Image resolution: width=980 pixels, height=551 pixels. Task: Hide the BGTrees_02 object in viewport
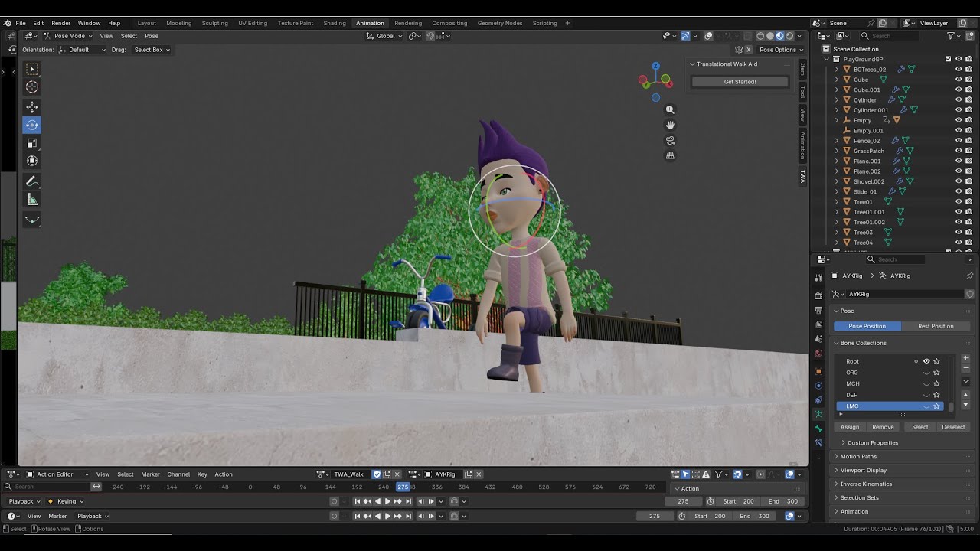[959, 69]
